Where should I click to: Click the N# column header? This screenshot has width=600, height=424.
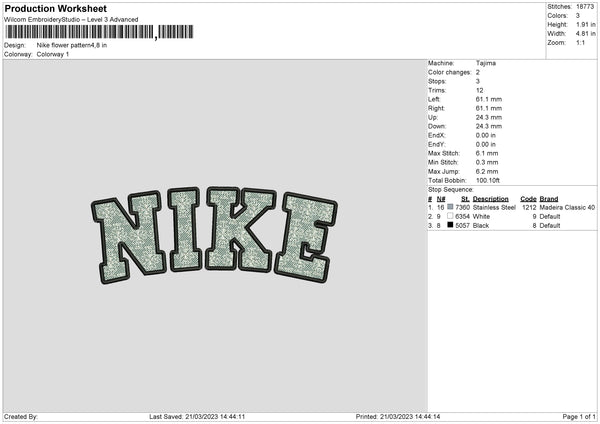click(441, 199)
